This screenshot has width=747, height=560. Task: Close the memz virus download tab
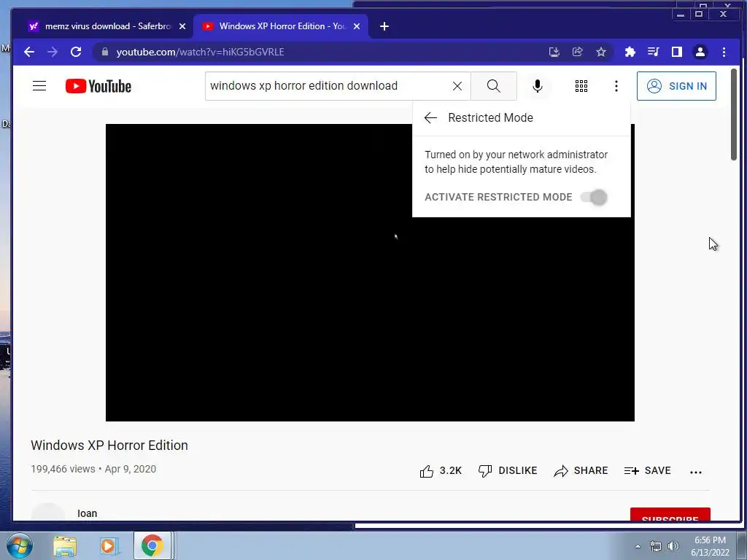tap(182, 27)
